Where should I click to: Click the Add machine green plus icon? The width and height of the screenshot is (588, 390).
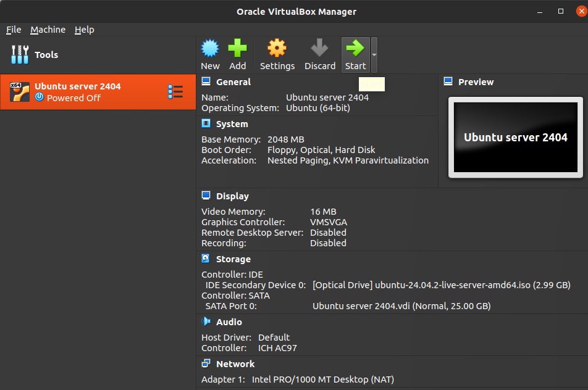(237, 49)
